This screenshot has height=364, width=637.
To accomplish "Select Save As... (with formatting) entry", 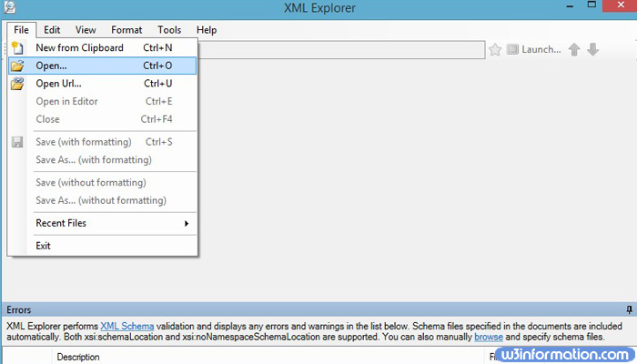I will pyautogui.click(x=102, y=160).
